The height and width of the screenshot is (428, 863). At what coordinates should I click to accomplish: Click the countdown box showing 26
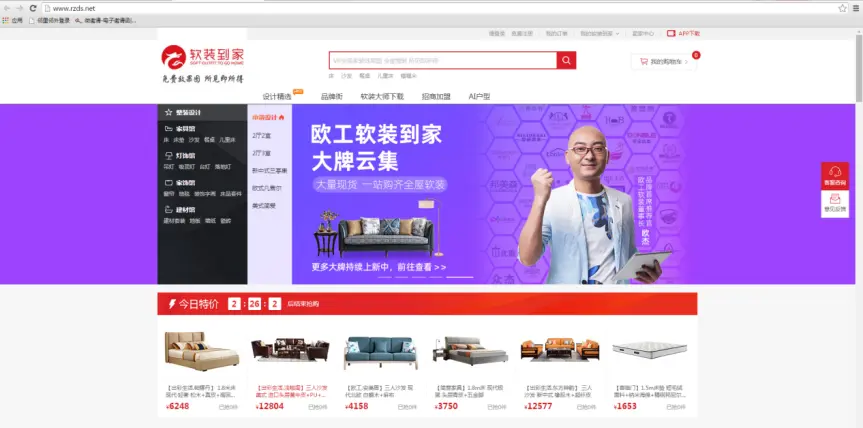[254, 304]
